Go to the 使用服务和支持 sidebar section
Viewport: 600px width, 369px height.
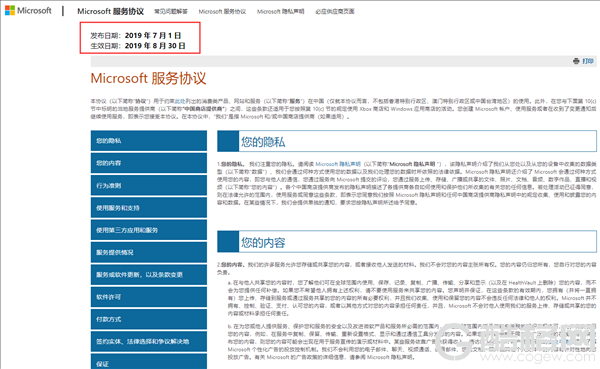149,208
